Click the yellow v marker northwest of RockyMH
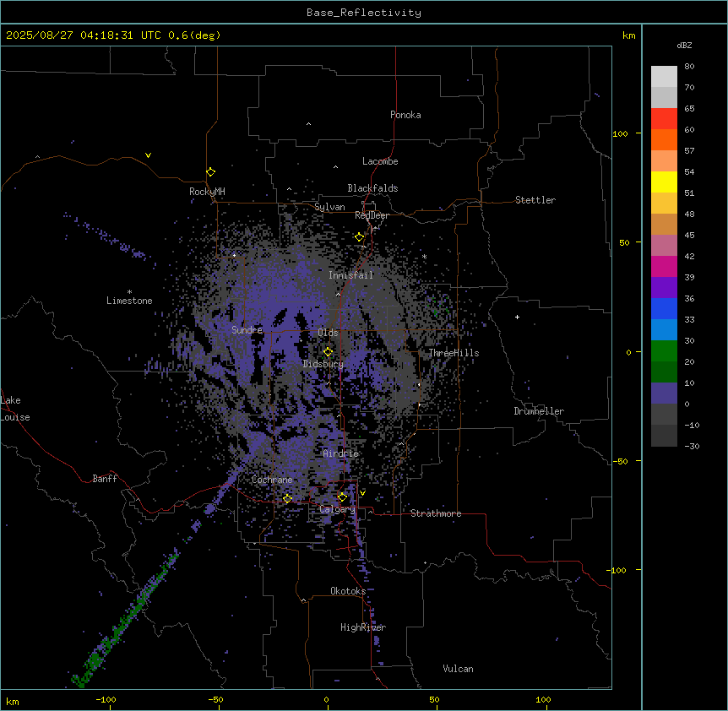The height and width of the screenshot is (711, 728). point(148,155)
